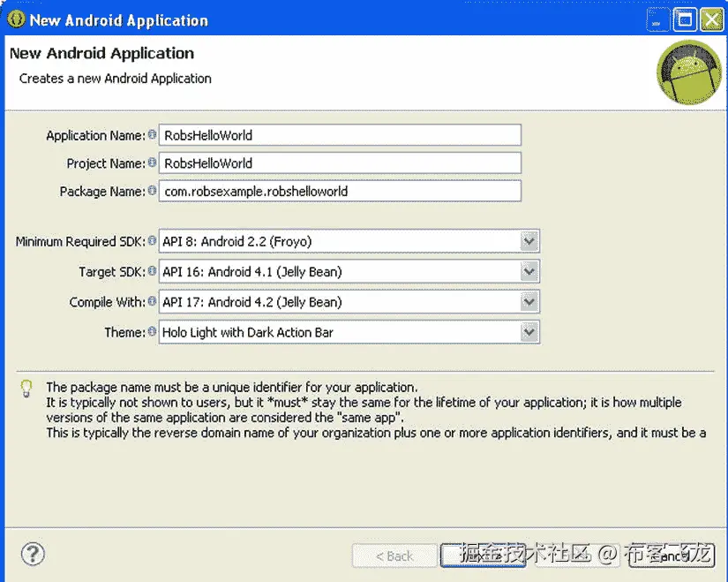Viewport: 728px width, 582px height.
Task: Click the Package Name input field
Action: (x=340, y=191)
